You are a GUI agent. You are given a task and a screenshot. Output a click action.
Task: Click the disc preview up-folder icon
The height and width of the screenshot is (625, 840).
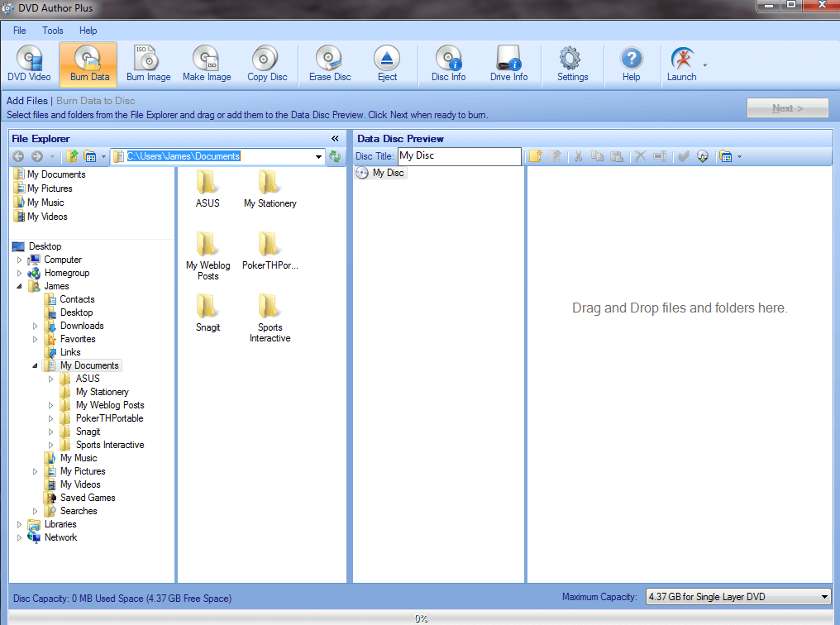click(x=556, y=156)
